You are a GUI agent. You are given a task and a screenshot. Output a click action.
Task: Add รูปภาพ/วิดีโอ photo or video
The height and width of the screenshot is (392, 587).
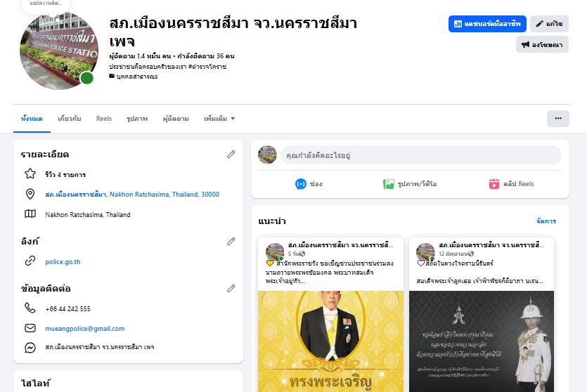410,184
